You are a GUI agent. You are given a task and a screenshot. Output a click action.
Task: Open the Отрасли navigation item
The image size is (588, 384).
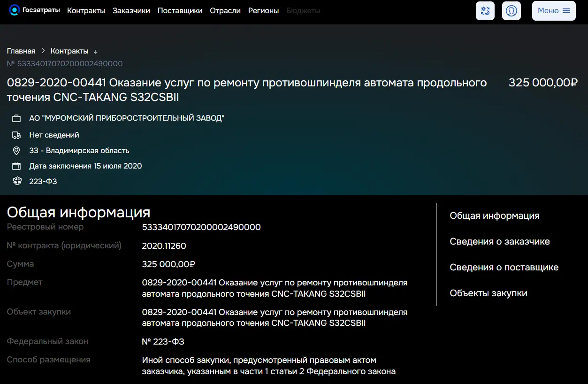[x=225, y=10]
